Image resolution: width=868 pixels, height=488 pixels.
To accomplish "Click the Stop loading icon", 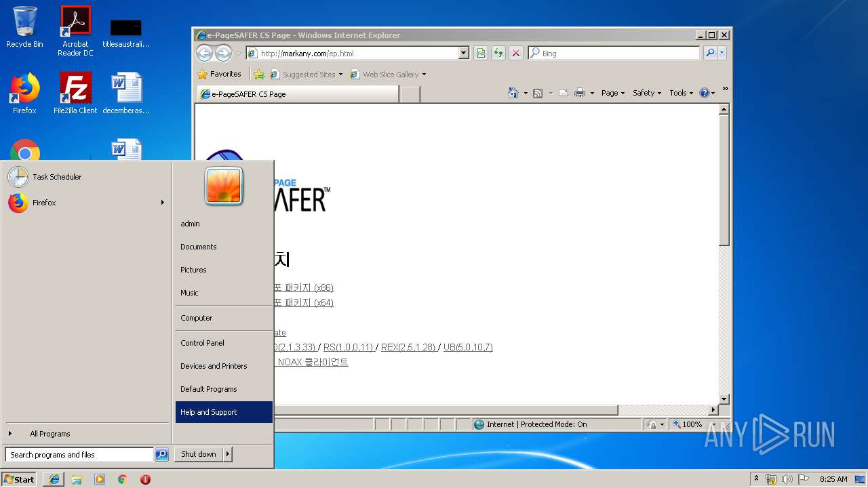I will (516, 53).
